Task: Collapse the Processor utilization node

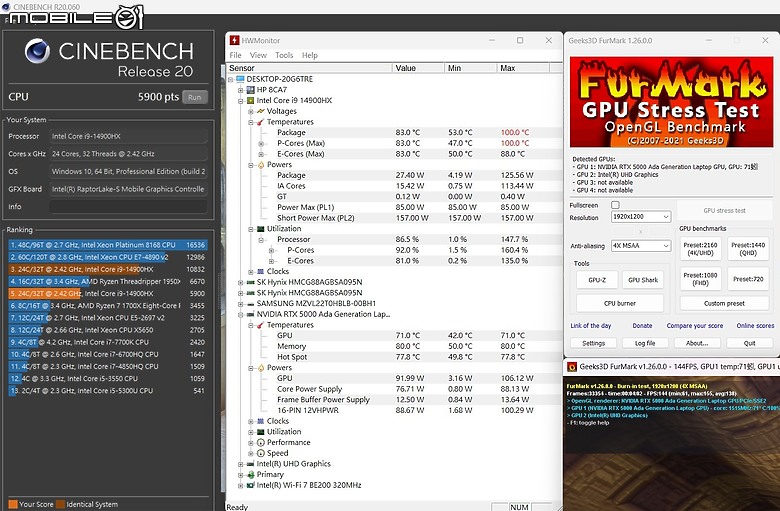Action: pyautogui.click(x=261, y=240)
